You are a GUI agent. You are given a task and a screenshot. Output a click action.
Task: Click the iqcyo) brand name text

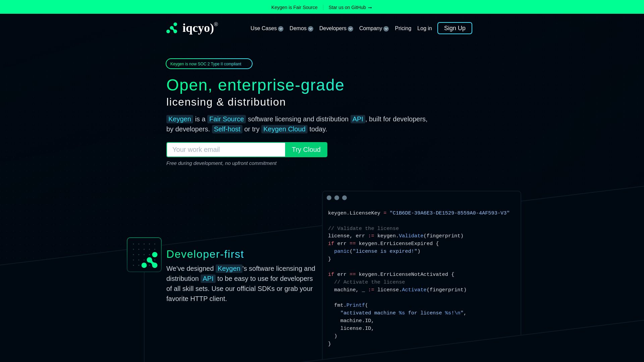point(198,28)
